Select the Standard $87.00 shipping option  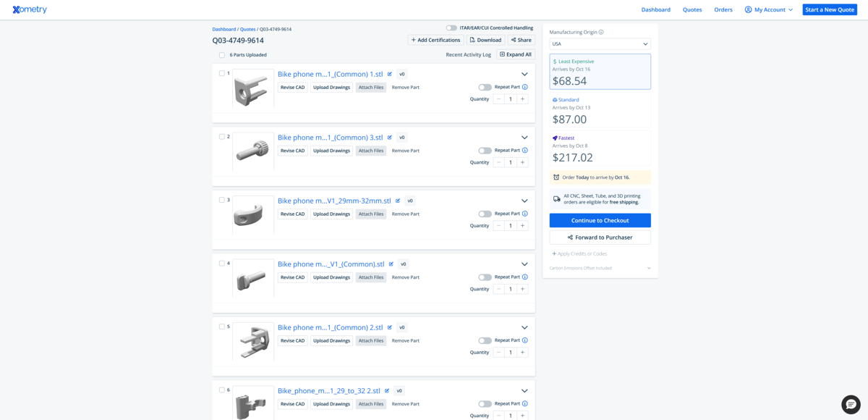coord(600,110)
